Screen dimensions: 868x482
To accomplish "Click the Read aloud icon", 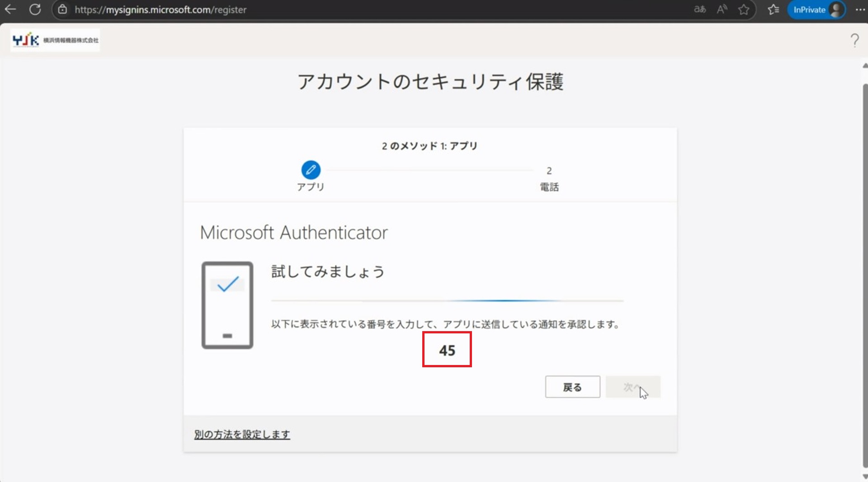I will point(722,9).
